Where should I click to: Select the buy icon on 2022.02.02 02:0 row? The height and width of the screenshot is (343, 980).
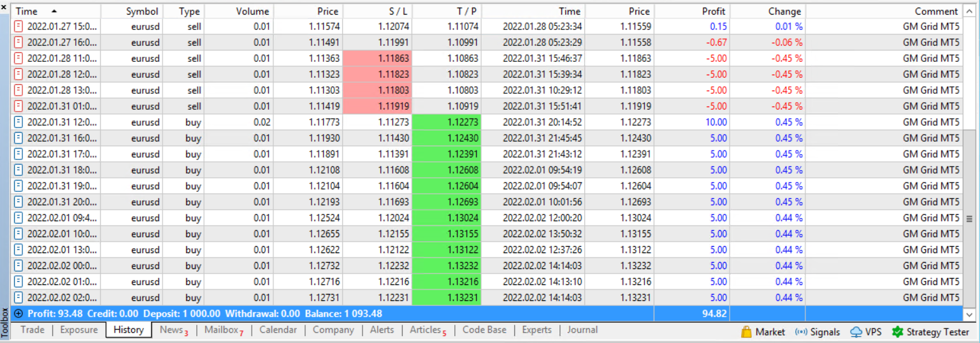coord(18,298)
